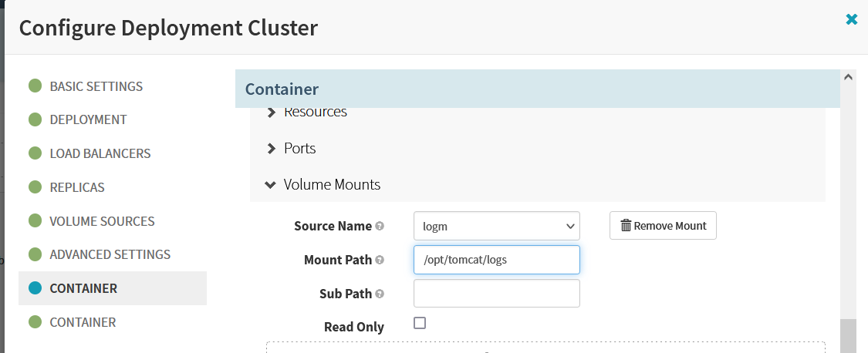
Task: Close the Configure Deployment Cluster dialog
Action: [851, 19]
